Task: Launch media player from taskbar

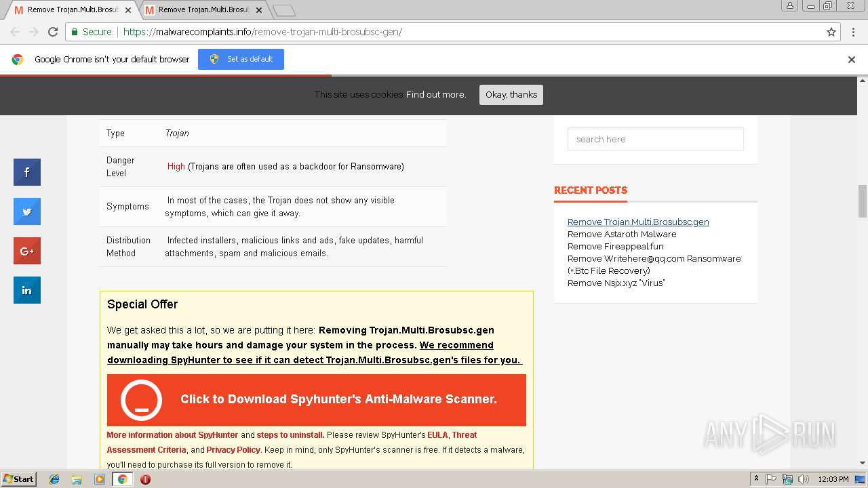Action: coord(100,479)
